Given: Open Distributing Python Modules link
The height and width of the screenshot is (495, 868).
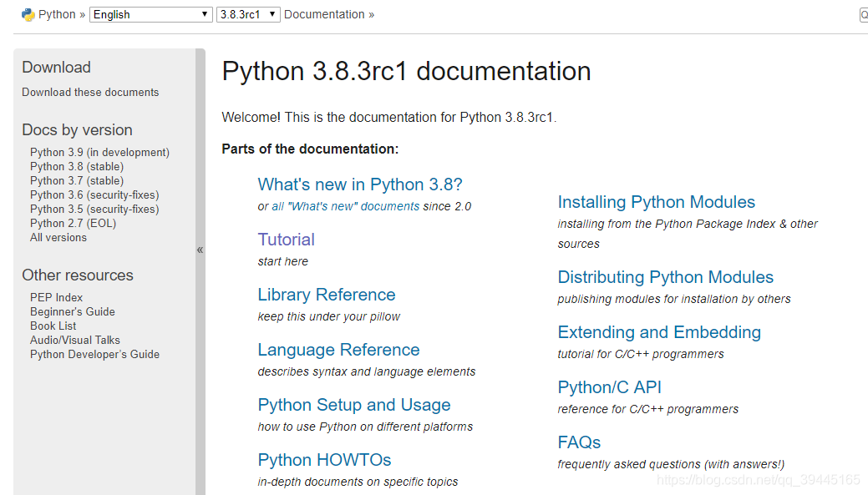Looking at the screenshot, I should pyautogui.click(x=666, y=277).
